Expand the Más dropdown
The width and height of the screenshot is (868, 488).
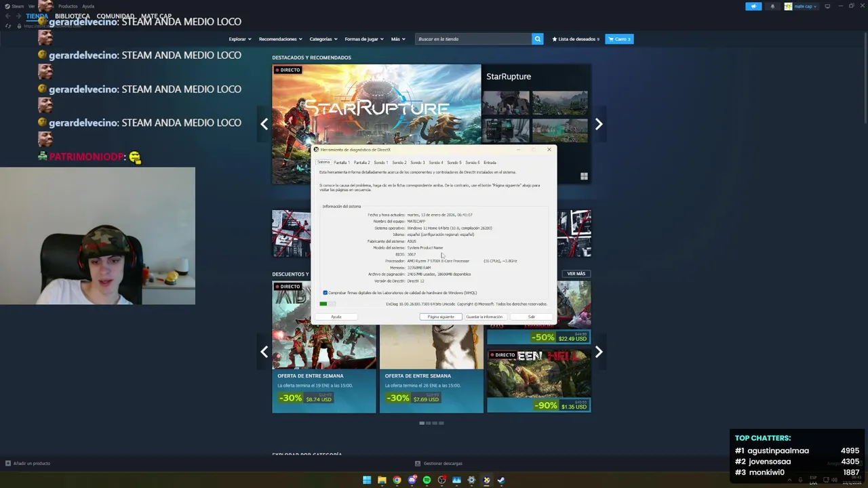pyautogui.click(x=398, y=39)
